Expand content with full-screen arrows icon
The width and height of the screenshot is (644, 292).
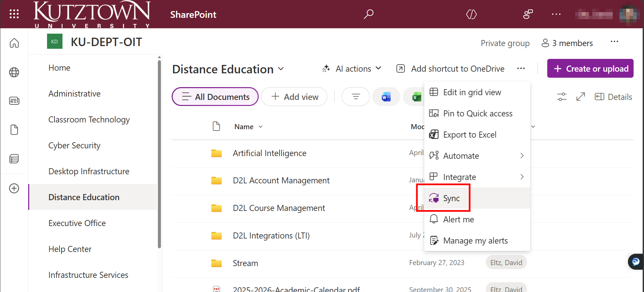[x=581, y=97]
